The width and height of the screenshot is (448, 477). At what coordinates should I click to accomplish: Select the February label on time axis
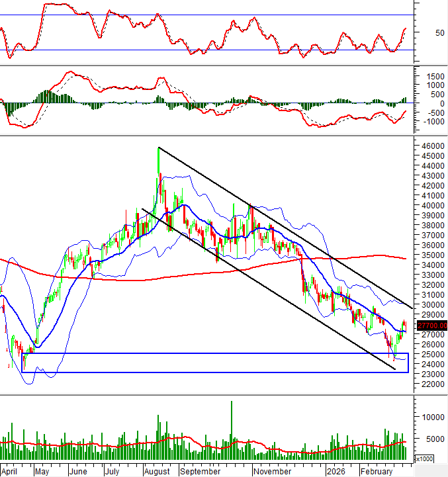coord(378,472)
